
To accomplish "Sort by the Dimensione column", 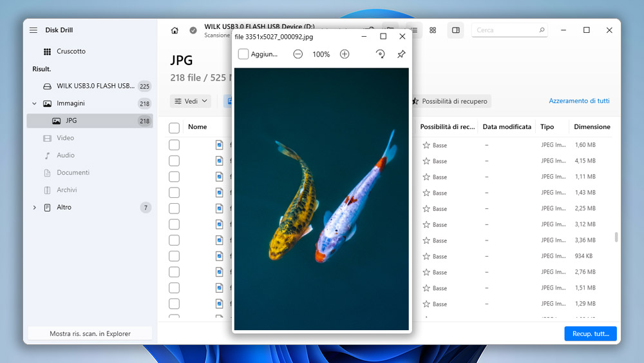I will tap(592, 126).
